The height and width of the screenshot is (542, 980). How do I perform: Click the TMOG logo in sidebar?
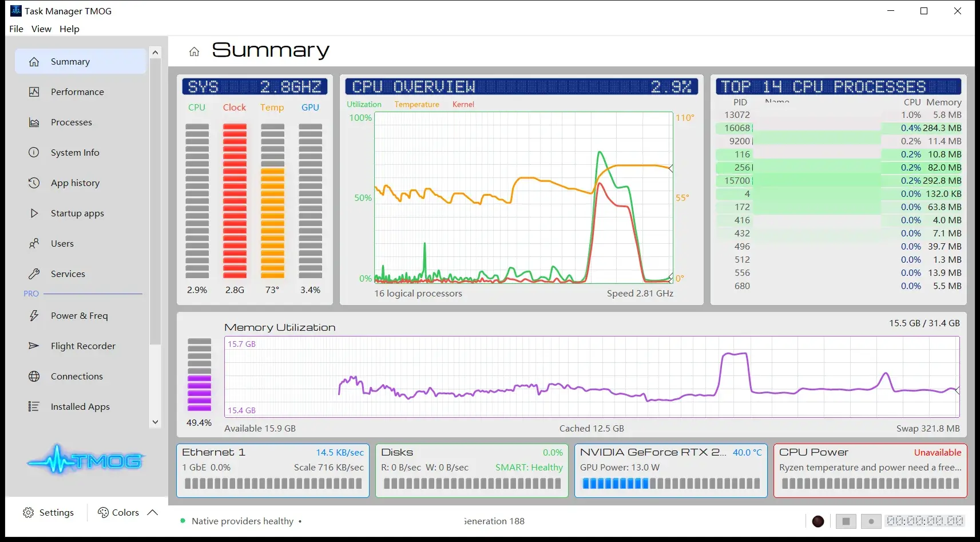pyautogui.click(x=86, y=460)
